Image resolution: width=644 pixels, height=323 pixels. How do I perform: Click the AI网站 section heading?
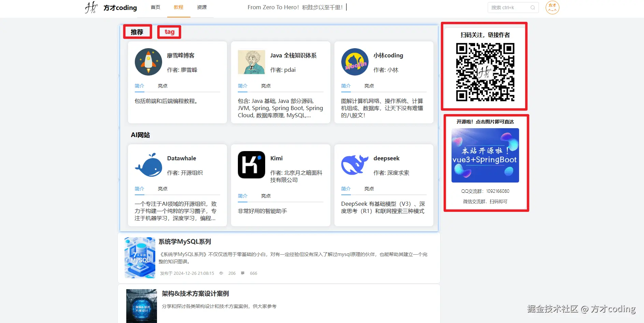pyautogui.click(x=140, y=135)
